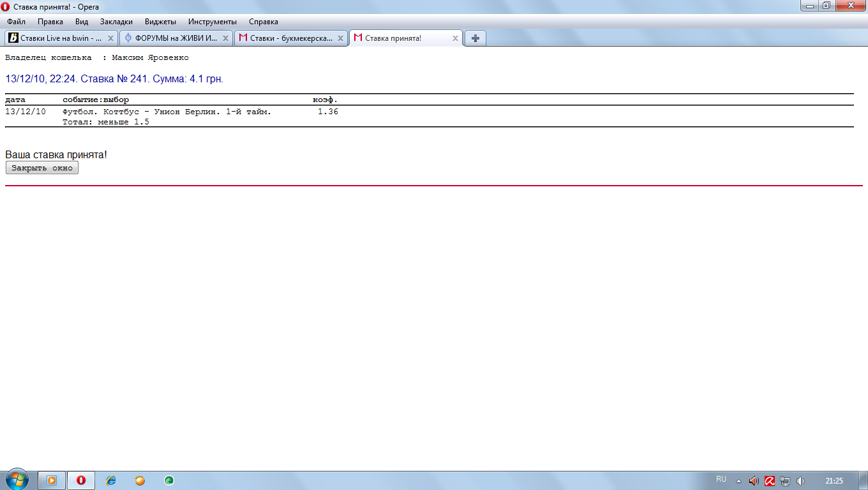Viewport: 868px width, 490px height.
Task: Click the 21:25 taskbar clock
Action: pyautogui.click(x=834, y=481)
